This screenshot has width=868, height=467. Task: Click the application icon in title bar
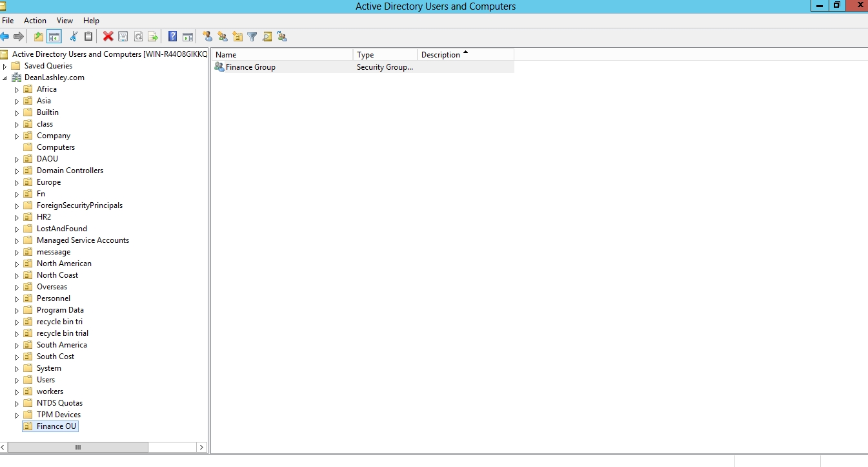coord(3,6)
